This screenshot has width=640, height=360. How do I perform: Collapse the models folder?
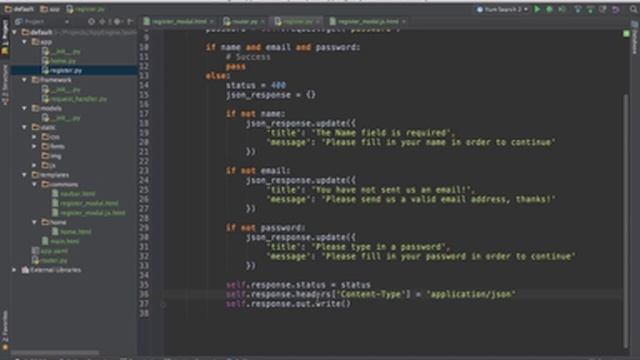point(24,108)
